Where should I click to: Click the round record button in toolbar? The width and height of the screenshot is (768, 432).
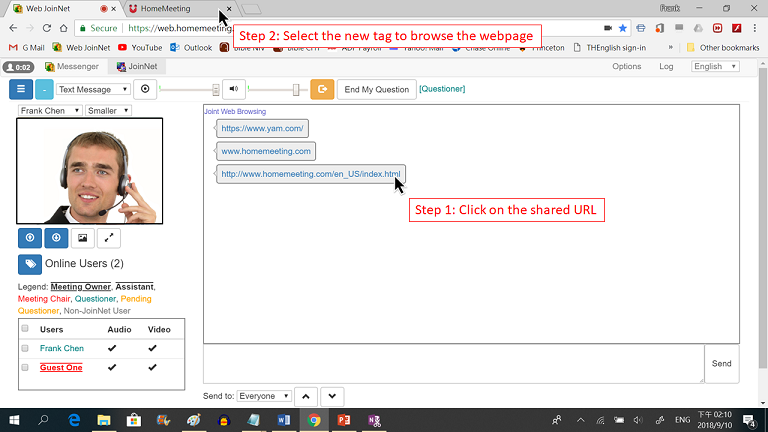[x=146, y=89]
